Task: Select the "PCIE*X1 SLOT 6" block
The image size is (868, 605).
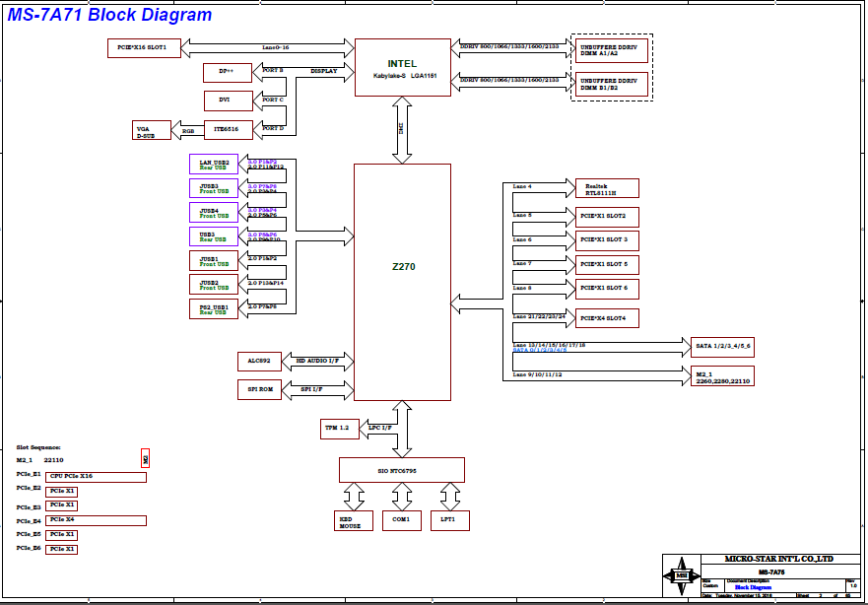Action: tap(607, 289)
